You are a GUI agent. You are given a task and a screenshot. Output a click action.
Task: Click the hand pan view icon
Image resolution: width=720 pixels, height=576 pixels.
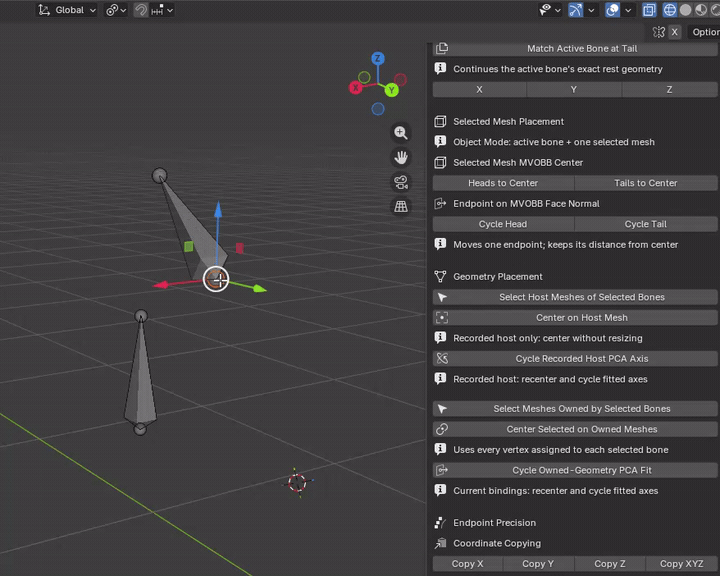click(401, 158)
